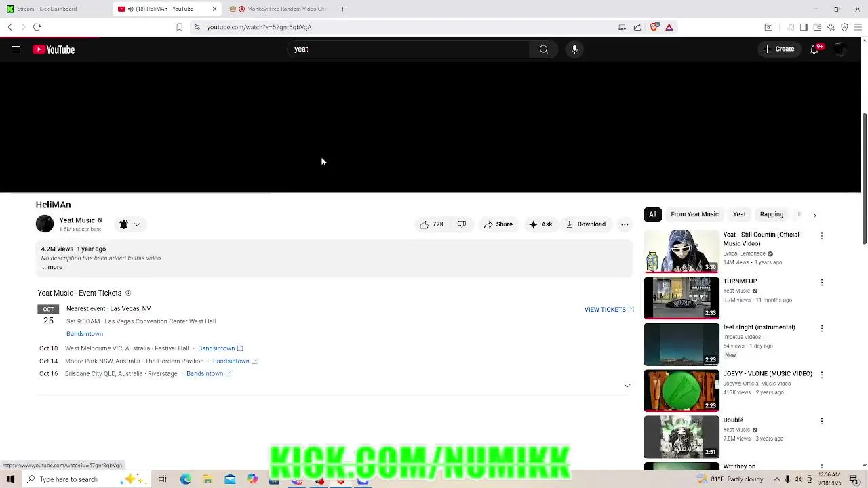Screen dimensions: 868x488
Task: Open Mail app from taskbar
Action: 230,479
